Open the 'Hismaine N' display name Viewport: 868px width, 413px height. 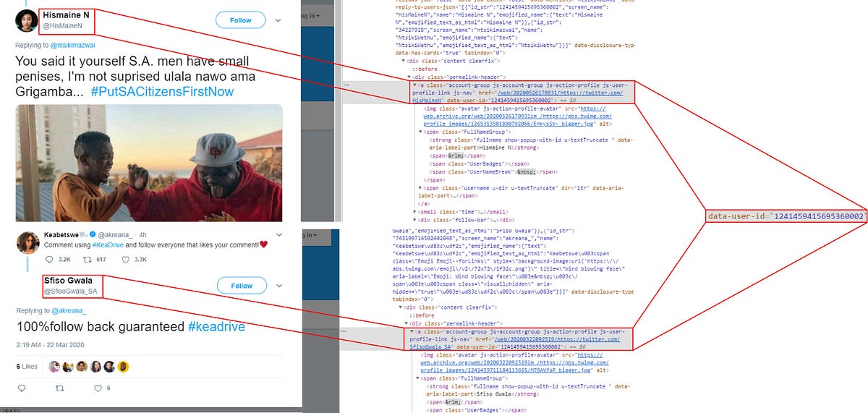point(67,14)
